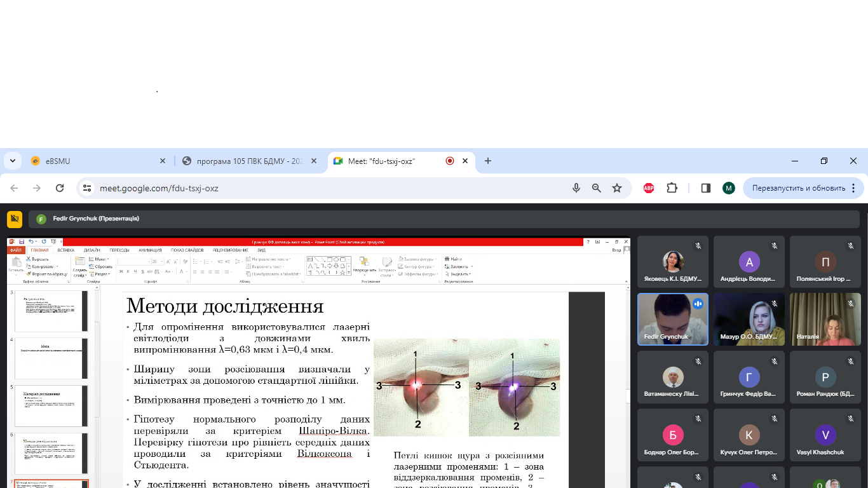Reload the Google Meet page
The height and width of the screenshot is (488, 868).
(60, 188)
